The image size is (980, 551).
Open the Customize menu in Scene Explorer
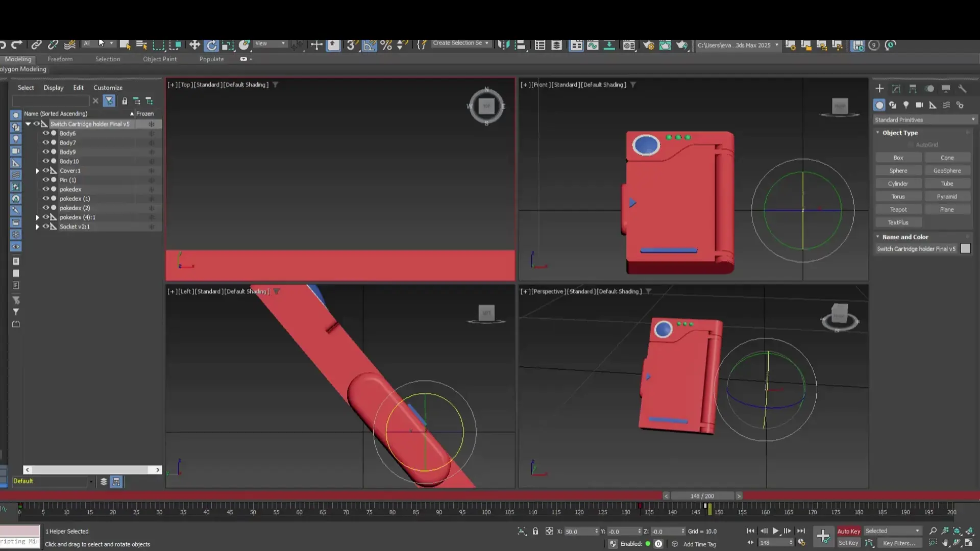(108, 87)
